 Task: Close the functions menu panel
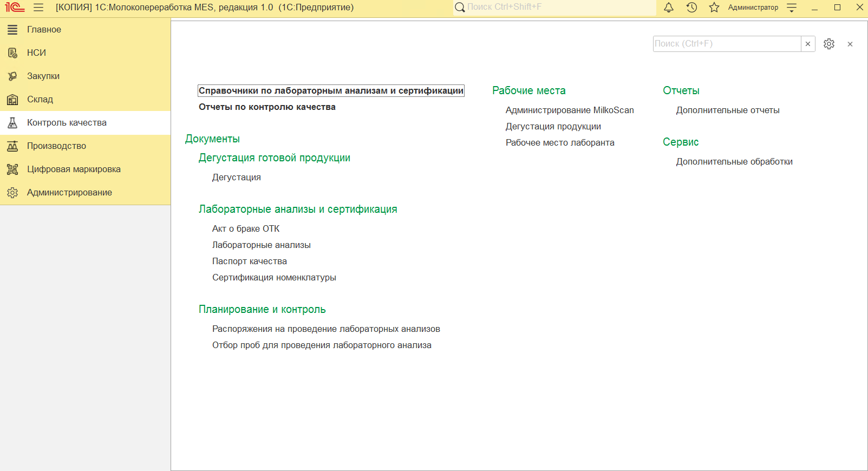(850, 44)
